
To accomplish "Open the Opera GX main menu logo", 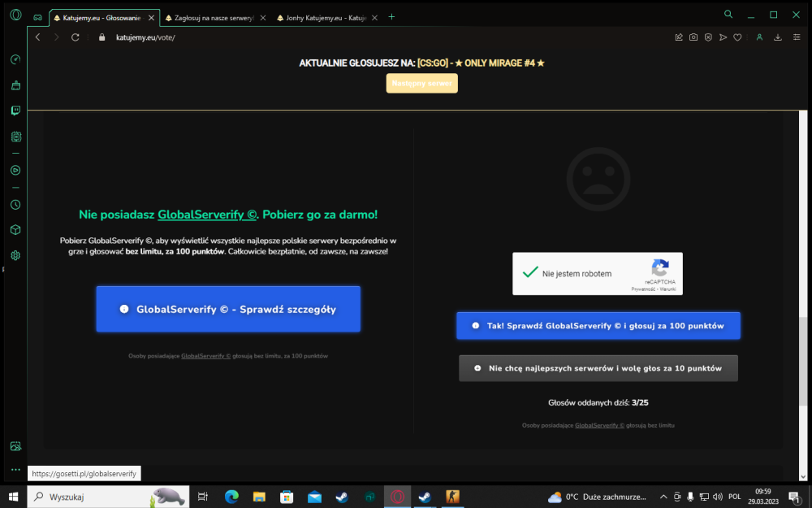I will pos(15,15).
